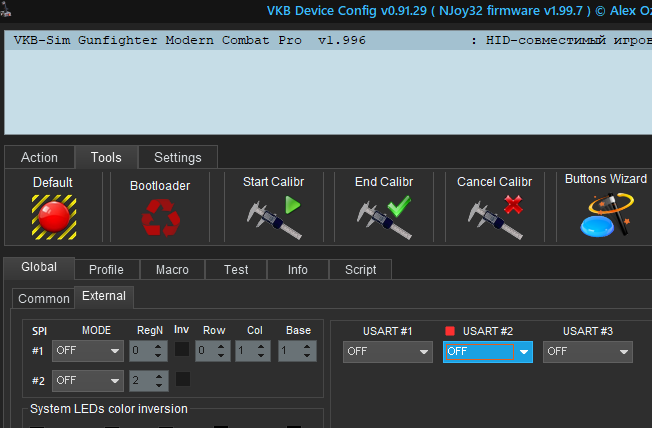Open the SPI #1 MODE dropdown
The width and height of the screenshot is (652, 428).
[x=89, y=351]
